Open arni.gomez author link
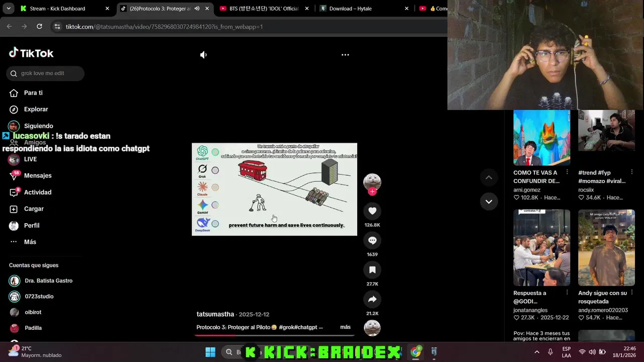This screenshot has height=362, width=644. pos(527,190)
